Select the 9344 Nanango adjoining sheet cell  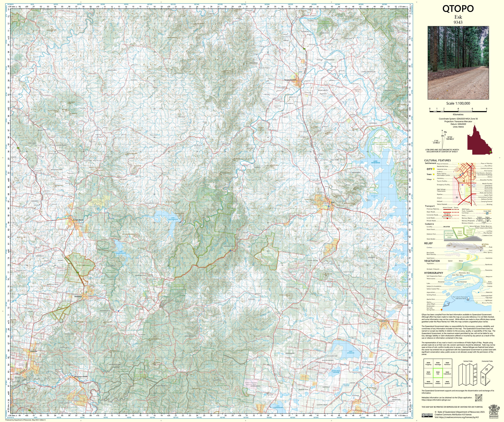click(438, 364)
